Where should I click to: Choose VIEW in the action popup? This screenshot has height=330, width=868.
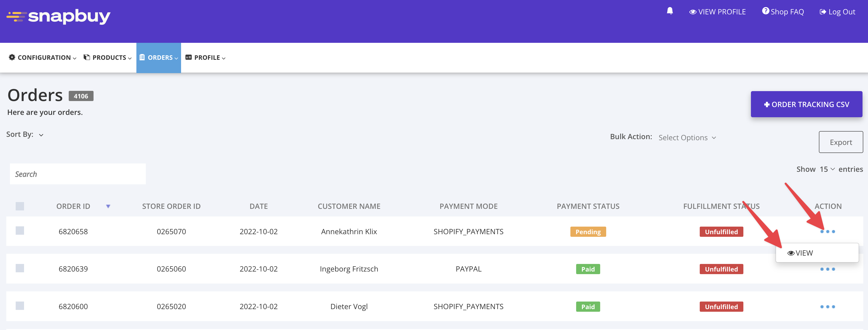(800, 253)
